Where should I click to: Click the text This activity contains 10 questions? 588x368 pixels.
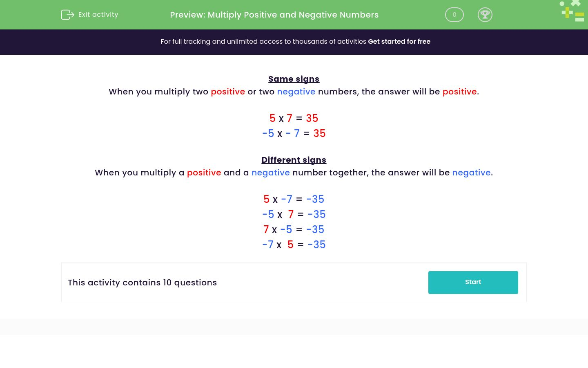(142, 283)
